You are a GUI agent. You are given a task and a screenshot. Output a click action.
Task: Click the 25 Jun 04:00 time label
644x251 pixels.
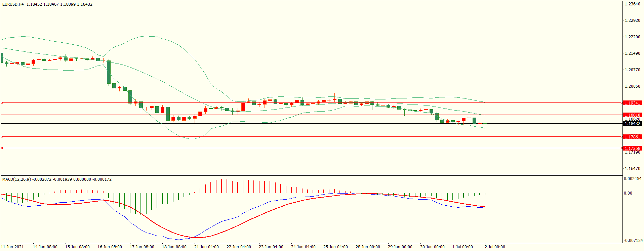335,247
